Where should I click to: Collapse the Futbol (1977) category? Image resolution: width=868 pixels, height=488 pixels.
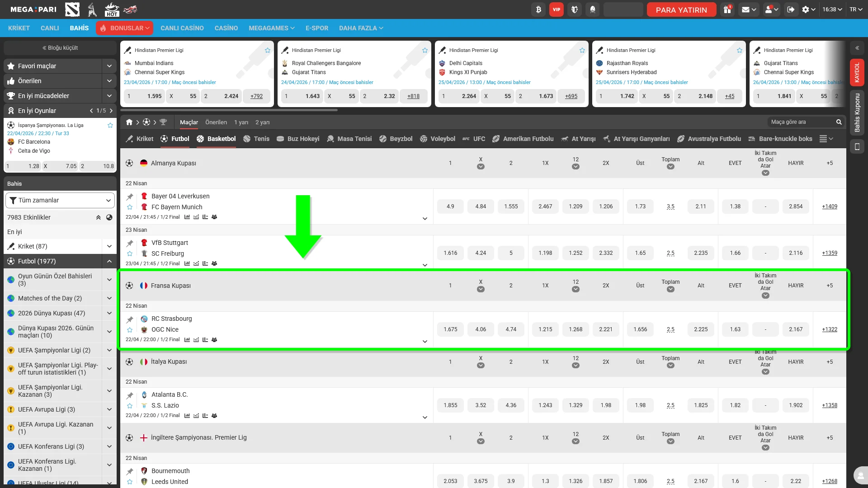[x=109, y=261]
